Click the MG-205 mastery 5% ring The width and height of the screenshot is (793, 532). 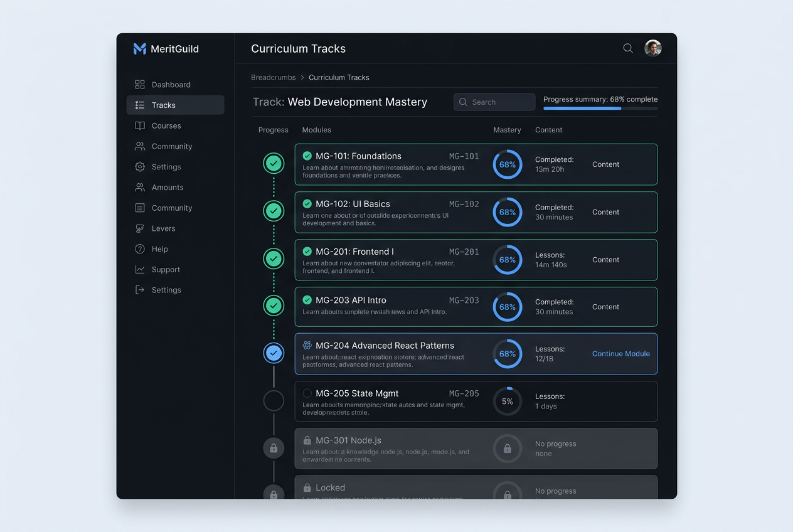tap(508, 402)
